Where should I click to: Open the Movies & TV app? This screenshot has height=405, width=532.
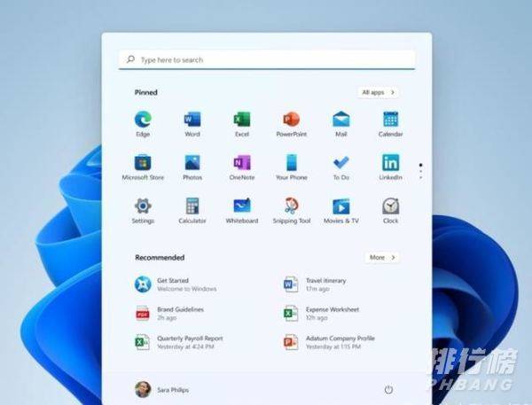point(341,206)
